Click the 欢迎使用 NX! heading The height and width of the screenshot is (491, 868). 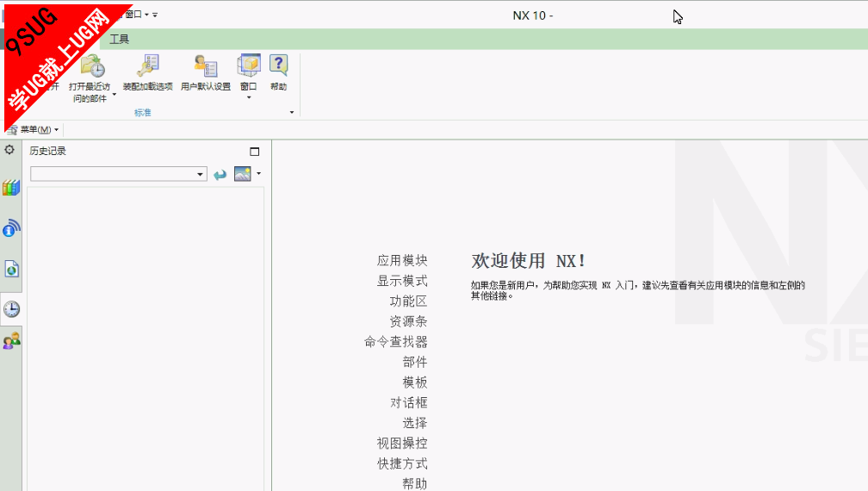[x=528, y=261]
